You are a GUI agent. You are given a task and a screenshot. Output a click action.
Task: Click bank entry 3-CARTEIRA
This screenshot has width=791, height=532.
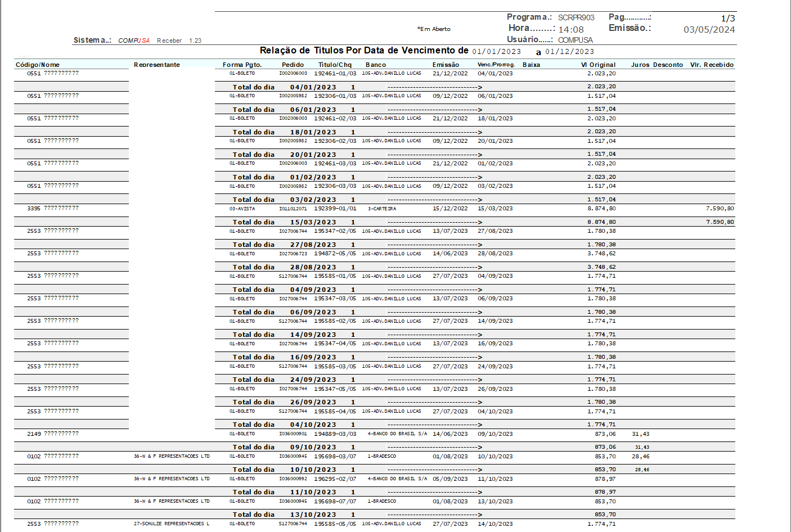coord(381,209)
